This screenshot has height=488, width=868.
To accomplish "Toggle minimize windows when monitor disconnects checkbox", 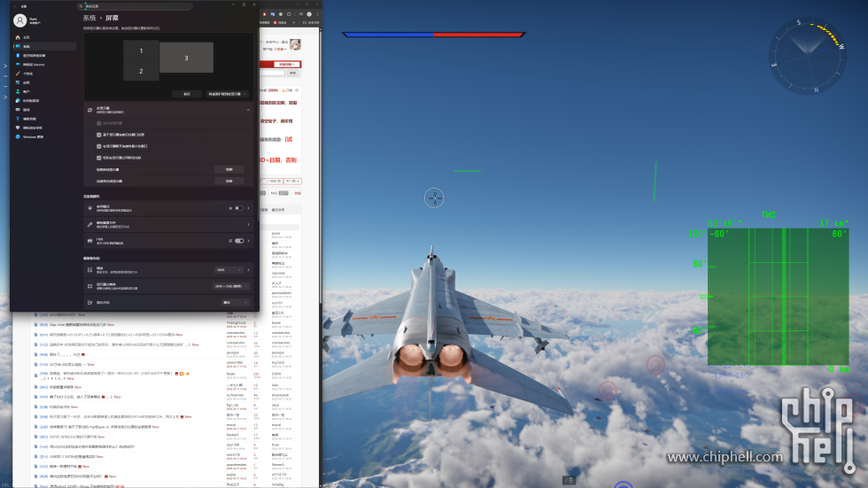I will 99,146.
